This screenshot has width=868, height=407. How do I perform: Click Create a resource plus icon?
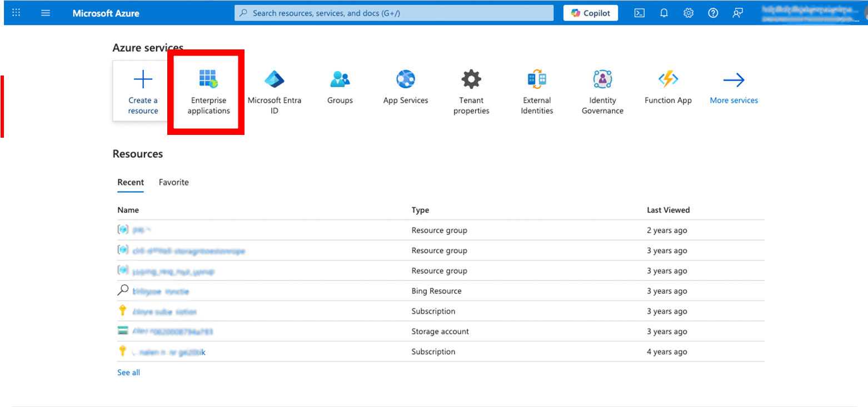143,81
